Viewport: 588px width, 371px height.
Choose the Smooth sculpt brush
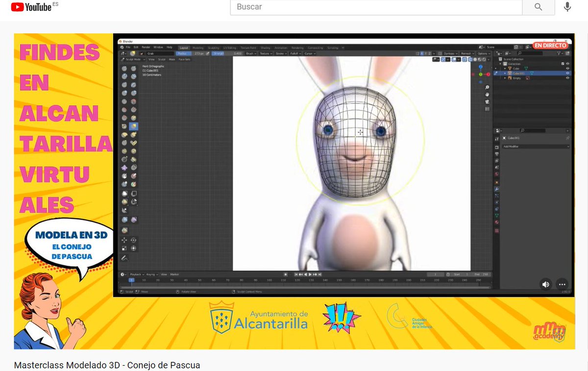pos(133,101)
